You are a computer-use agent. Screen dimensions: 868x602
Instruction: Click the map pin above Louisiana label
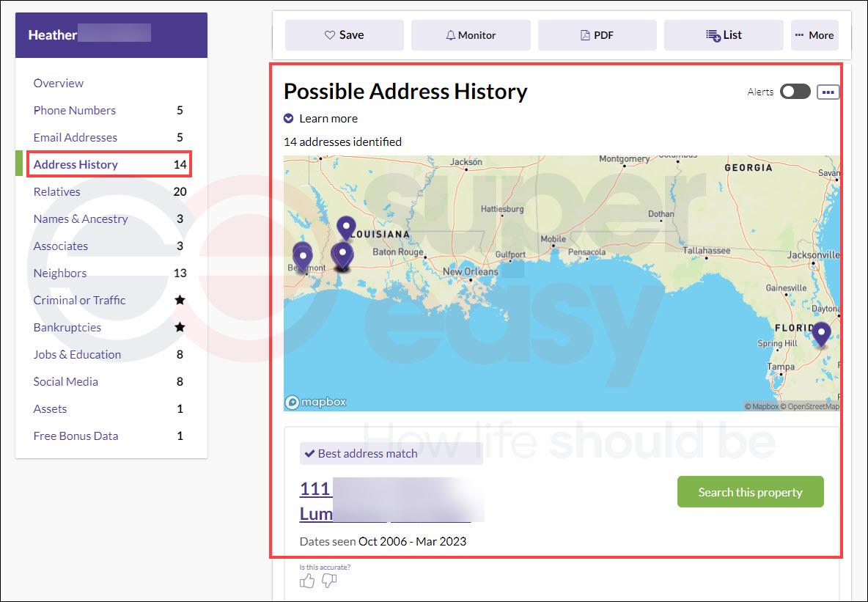[346, 227]
